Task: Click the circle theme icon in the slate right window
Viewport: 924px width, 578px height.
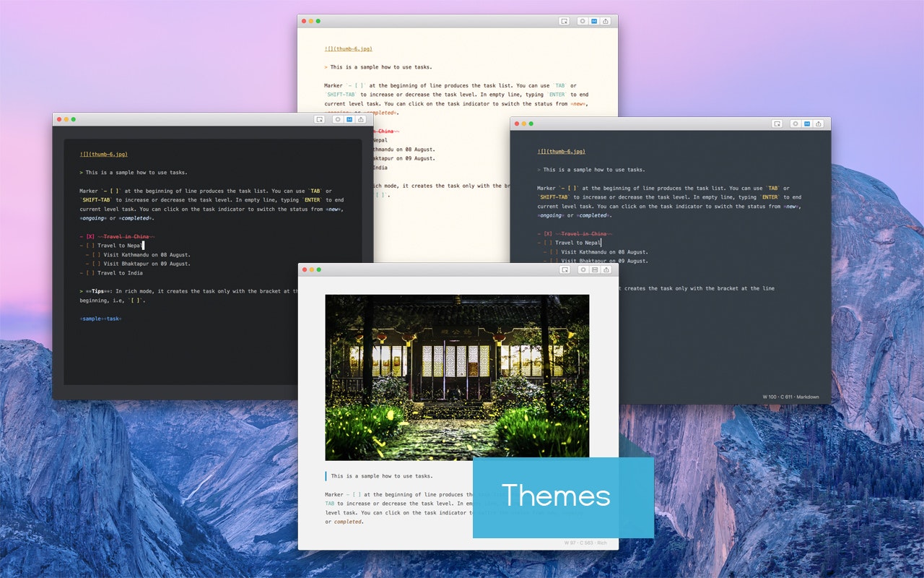Action: [796, 124]
